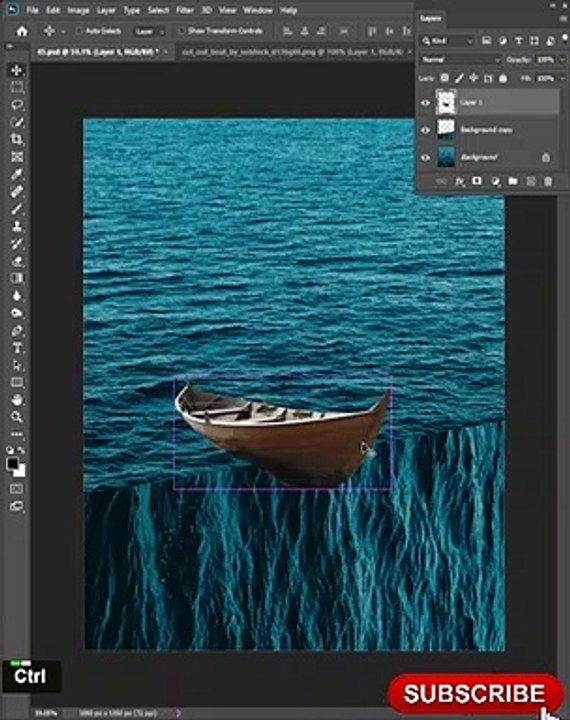This screenshot has height=720, width=570.
Task: Open the File menu
Action: (32, 10)
